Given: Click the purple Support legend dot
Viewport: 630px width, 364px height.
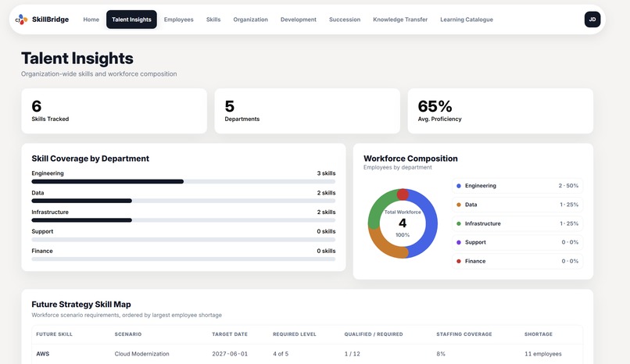Looking at the screenshot, I should tap(459, 242).
